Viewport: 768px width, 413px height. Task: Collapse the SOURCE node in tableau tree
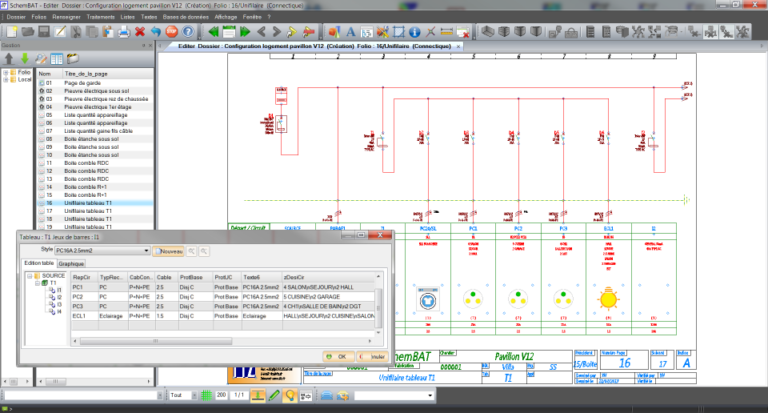coord(30,276)
